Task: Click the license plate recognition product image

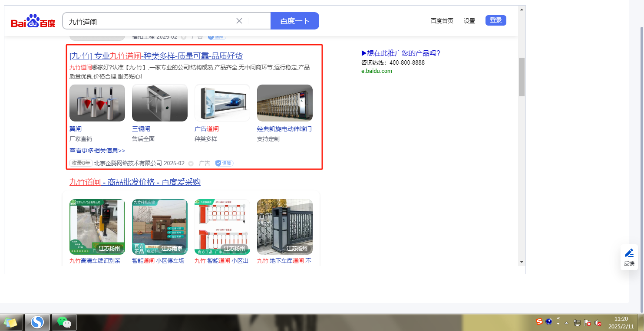Action: coord(97,227)
